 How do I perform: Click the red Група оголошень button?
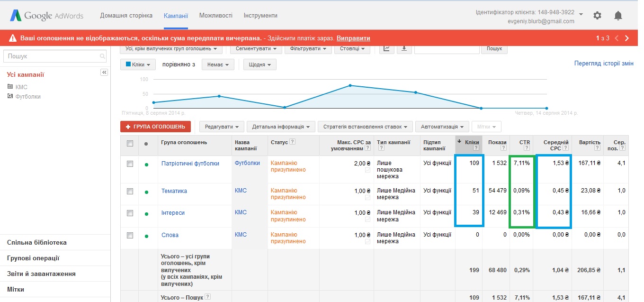[156, 127]
